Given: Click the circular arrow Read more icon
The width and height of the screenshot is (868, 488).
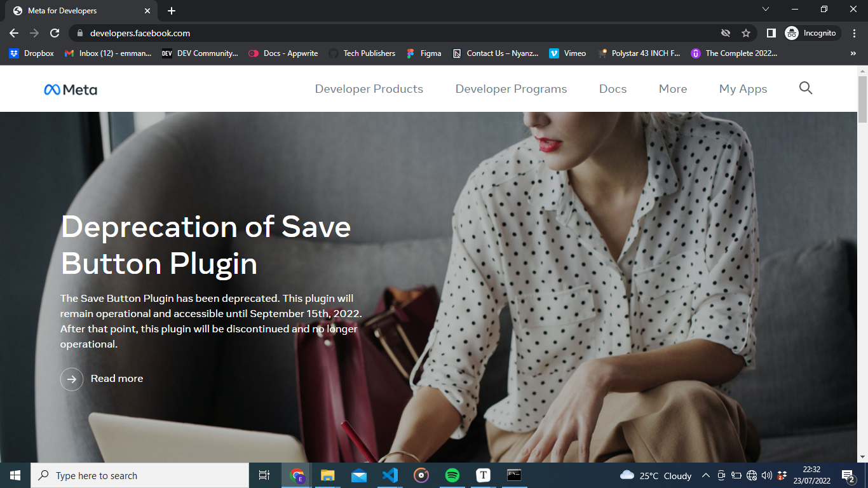Looking at the screenshot, I should [x=72, y=379].
